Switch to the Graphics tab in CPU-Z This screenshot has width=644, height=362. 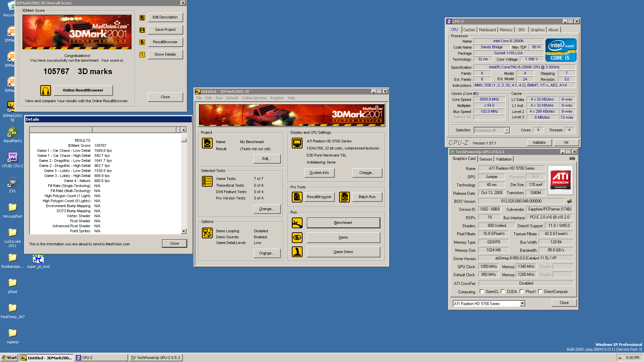click(x=537, y=30)
